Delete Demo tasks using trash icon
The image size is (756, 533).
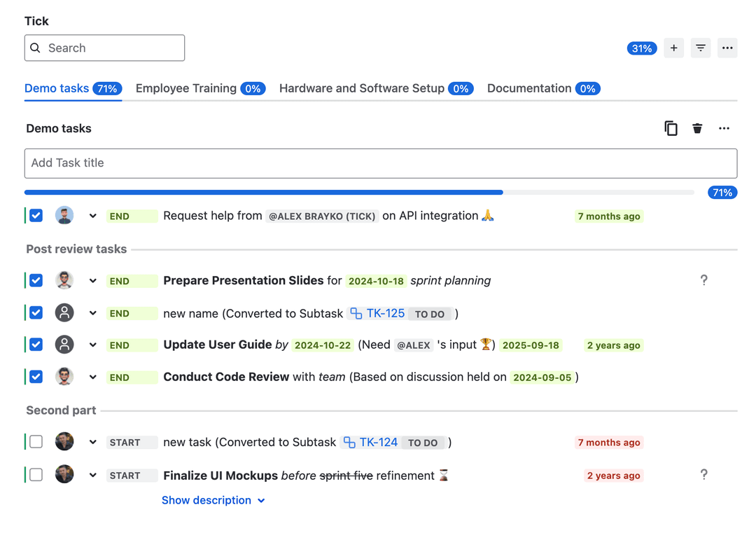tap(697, 128)
